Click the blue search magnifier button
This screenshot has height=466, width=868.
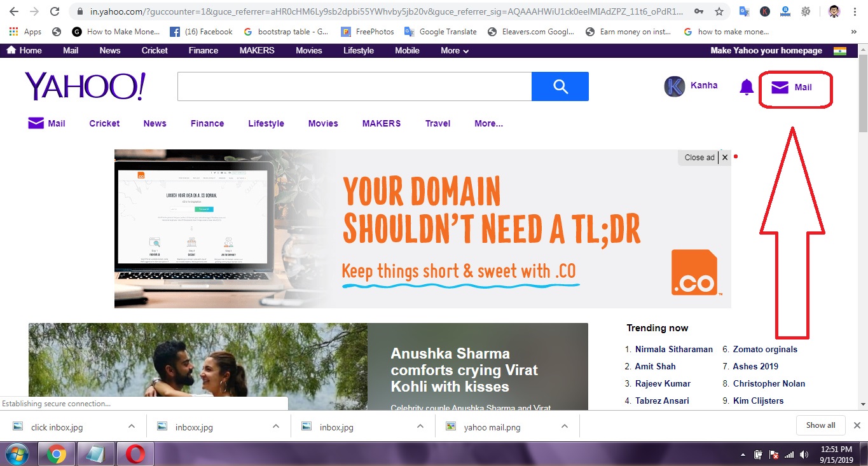pyautogui.click(x=560, y=86)
